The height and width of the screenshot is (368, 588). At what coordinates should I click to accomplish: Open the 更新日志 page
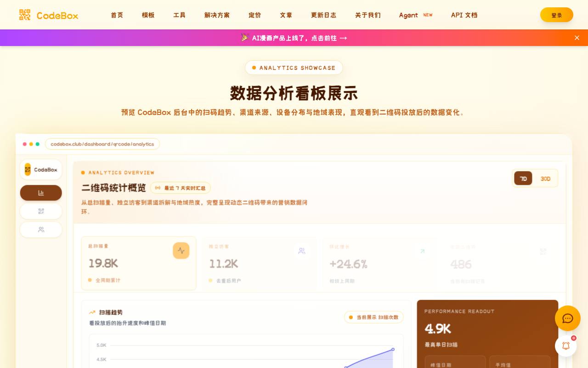(x=324, y=15)
